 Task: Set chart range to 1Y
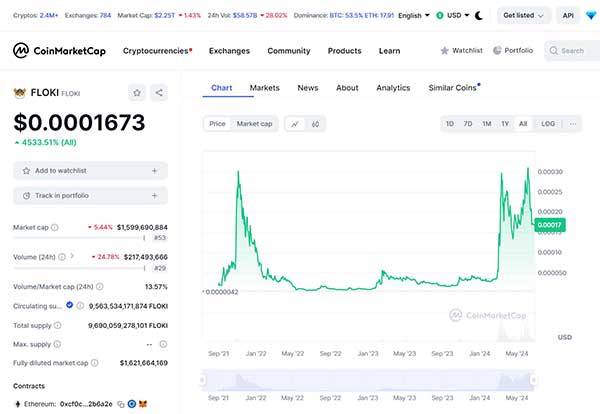[x=505, y=124]
